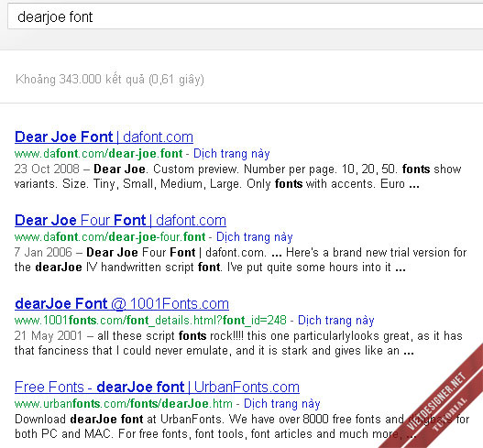Click the snippet date '21 May 2001'
This screenshot has height=448, width=483.
pyautogui.click(x=49, y=335)
